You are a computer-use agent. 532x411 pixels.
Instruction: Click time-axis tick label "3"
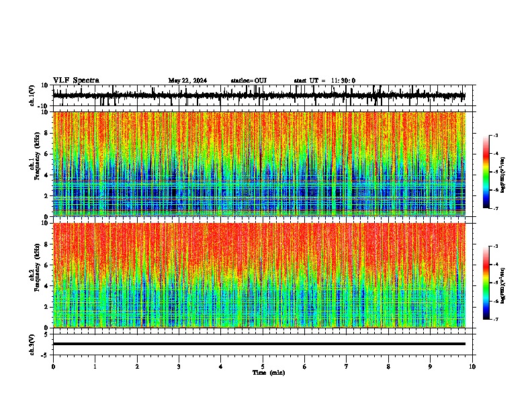coord(179,367)
